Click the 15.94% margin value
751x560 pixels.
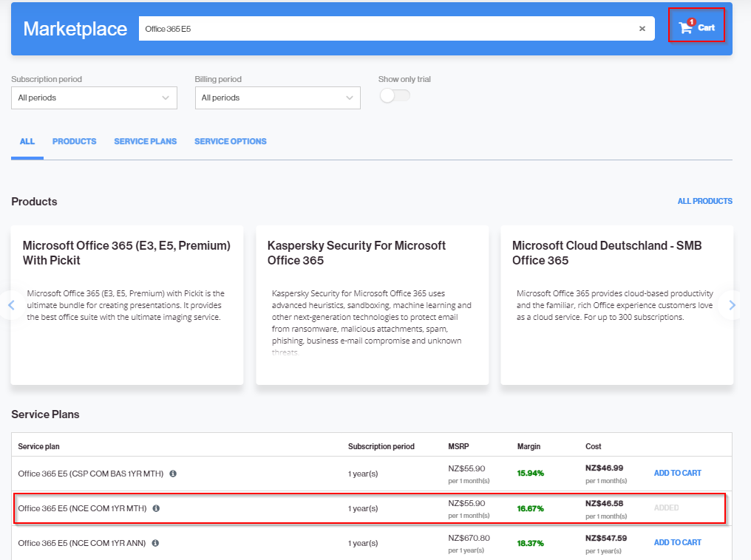tap(530, 474)
